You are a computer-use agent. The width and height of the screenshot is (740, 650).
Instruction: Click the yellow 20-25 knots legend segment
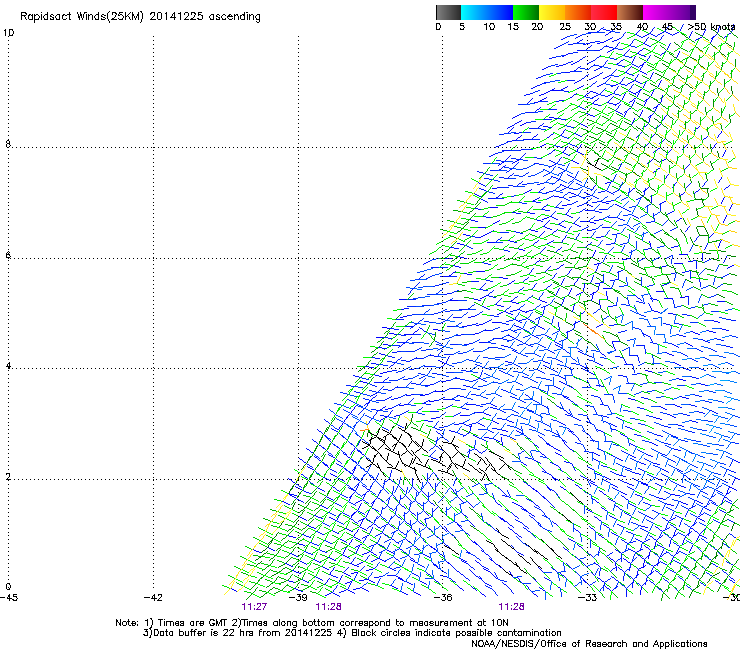tap(552, 12)
